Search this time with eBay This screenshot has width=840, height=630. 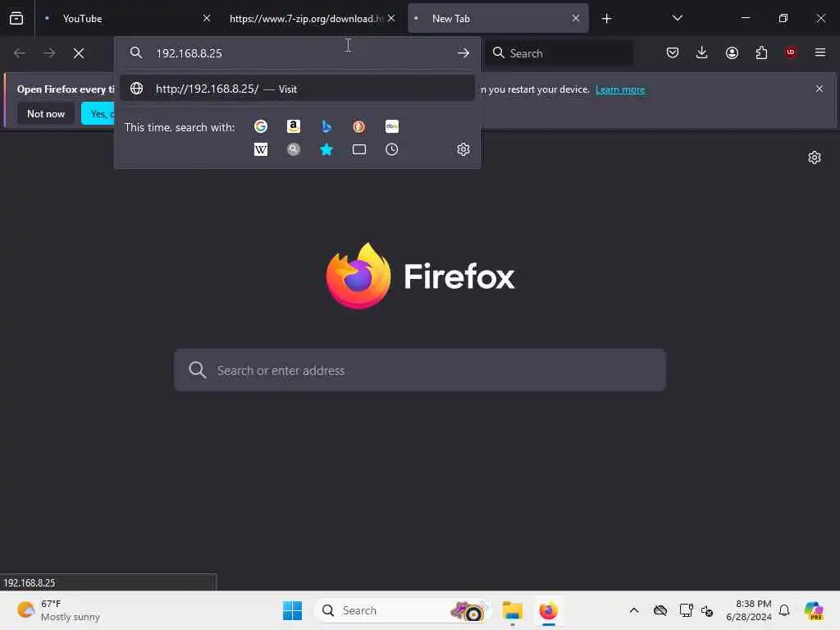pos(391,126)
